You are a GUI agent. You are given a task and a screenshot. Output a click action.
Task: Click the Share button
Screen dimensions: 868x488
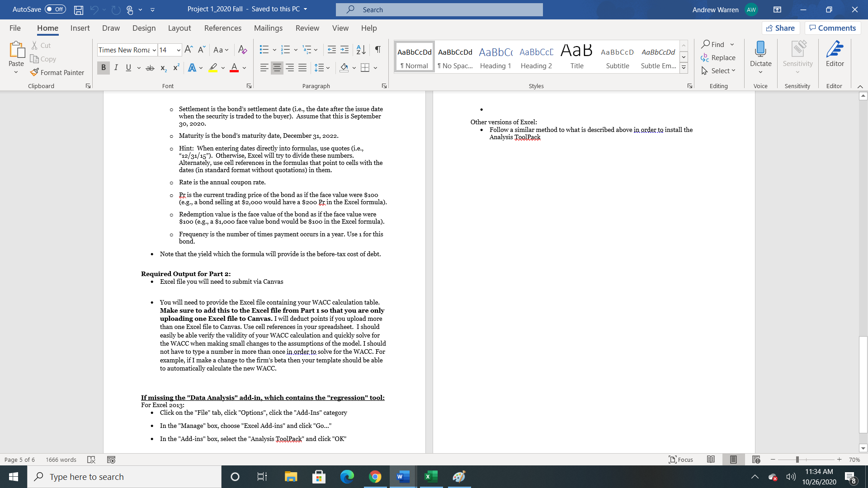781,28
